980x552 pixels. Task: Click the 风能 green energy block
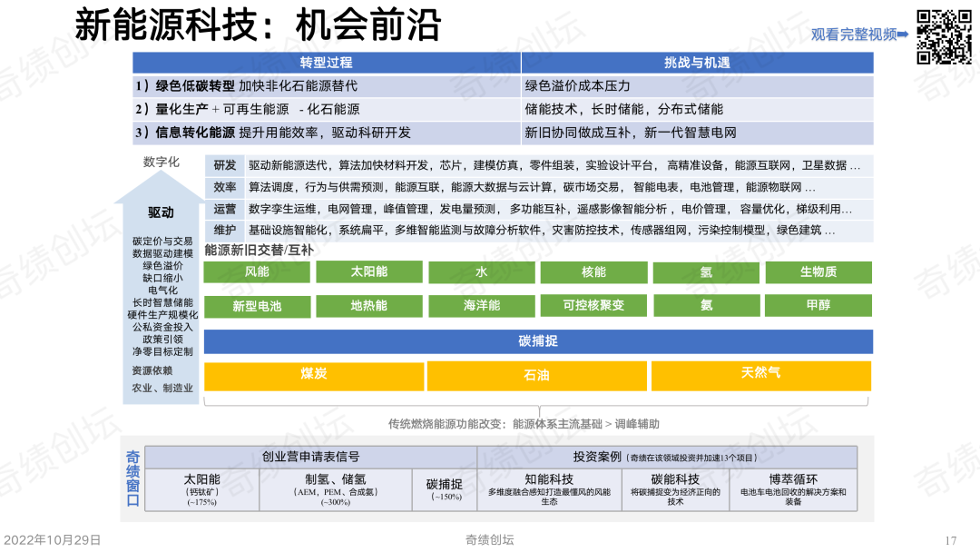[255, 271]
